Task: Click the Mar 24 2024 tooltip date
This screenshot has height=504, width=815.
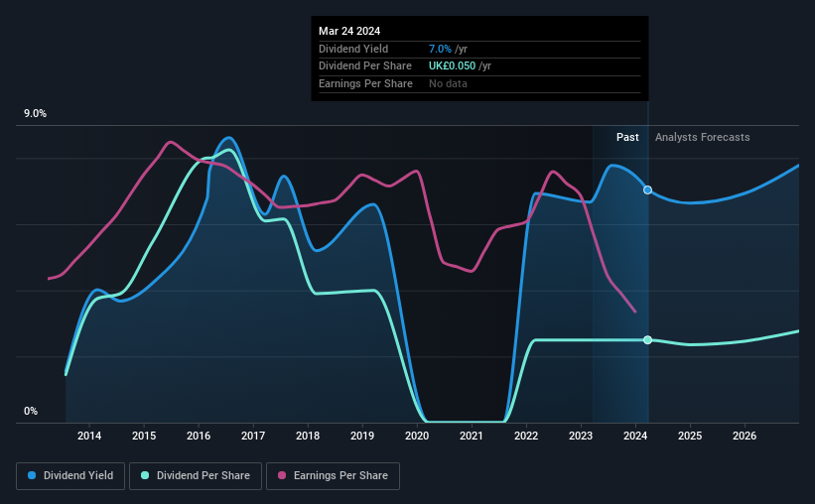Action: pyautogui.click(x=349, y=31)
